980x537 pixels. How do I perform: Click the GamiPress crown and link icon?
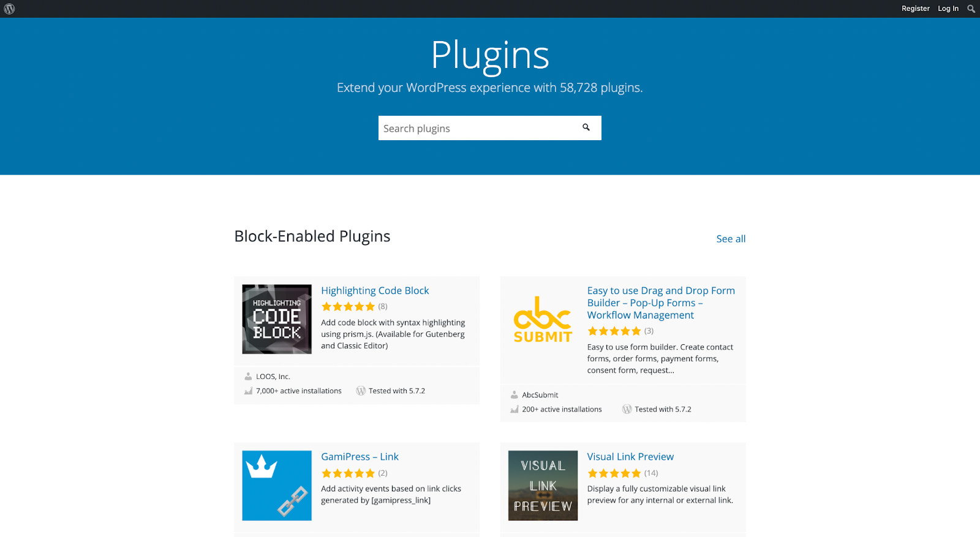276,485
